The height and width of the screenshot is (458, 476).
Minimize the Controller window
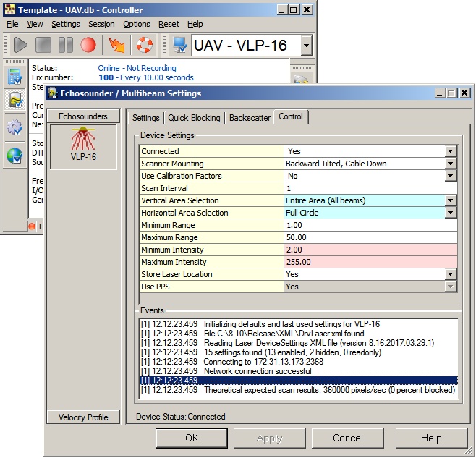(282, 10)
